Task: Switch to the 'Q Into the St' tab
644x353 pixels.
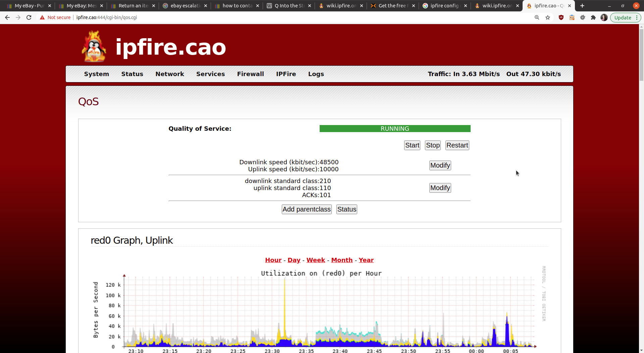Action: click(289, 6)
